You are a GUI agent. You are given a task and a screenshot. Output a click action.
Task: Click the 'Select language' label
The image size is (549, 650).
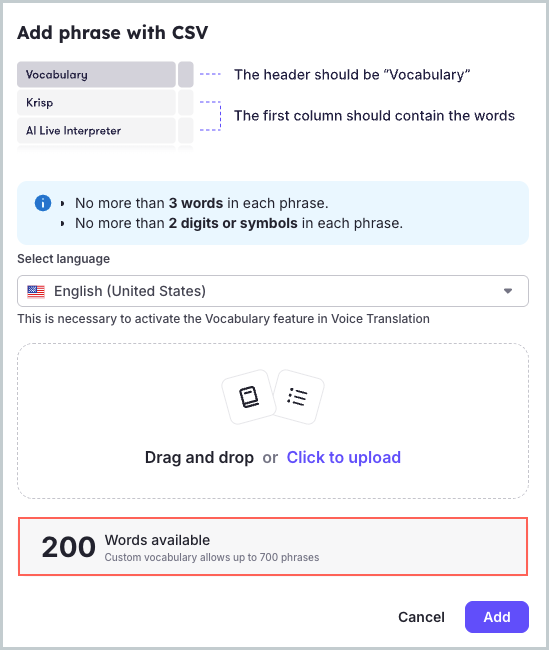(x=63, y=259)
